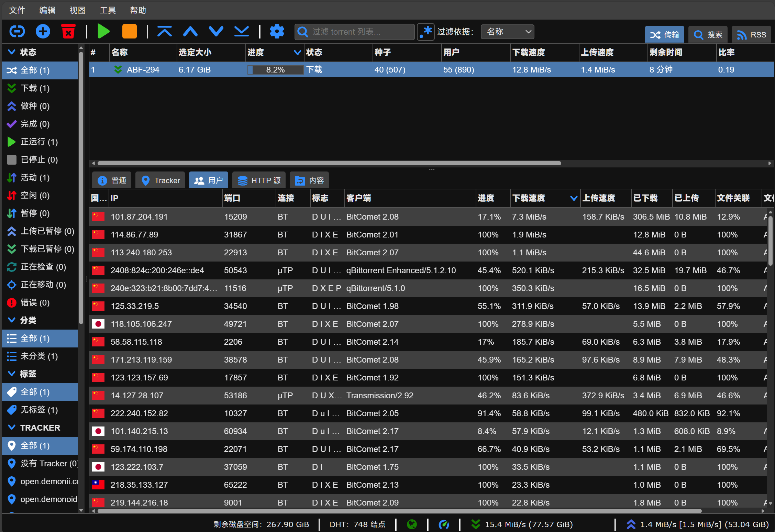Move torrent to top of queue

[165, 32]
